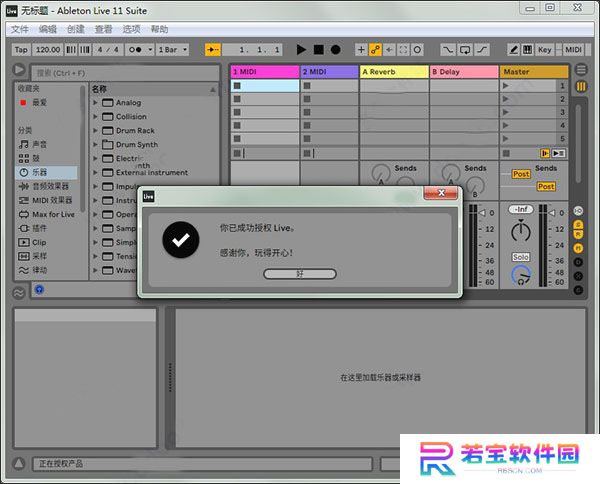Select MIDI 效果器 category
The image size is (600, 484).
click(47, 200)
